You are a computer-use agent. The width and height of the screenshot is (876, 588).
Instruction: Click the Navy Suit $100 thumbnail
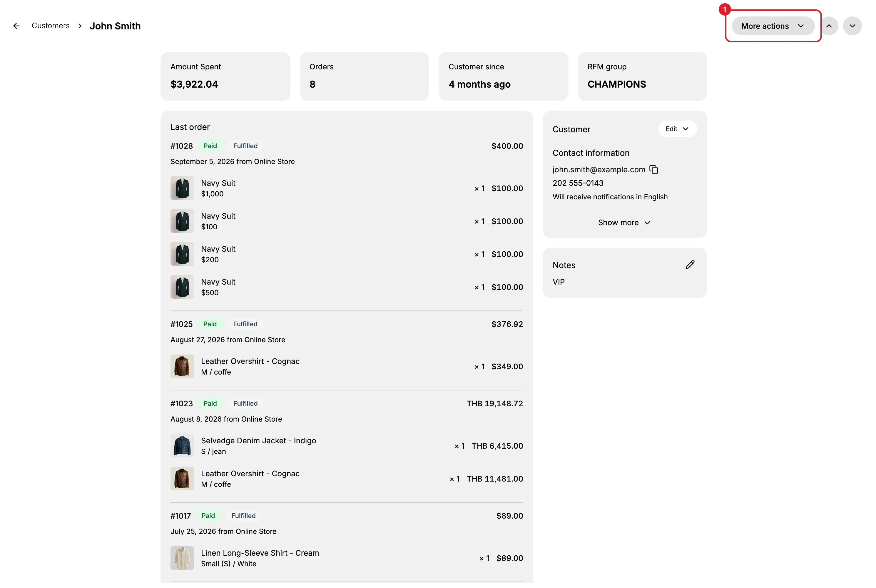click(182, 221)
